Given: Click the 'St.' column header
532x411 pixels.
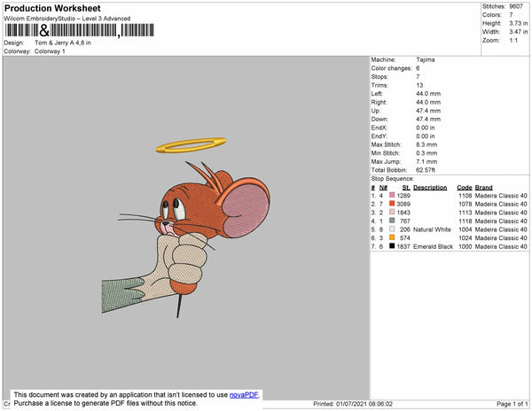Looking at the screenshot, I should point(406,188).
